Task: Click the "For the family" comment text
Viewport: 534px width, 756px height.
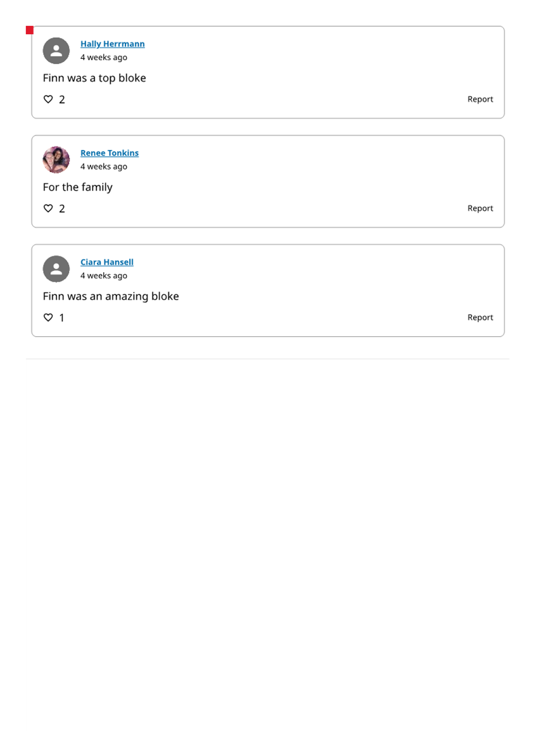Action: click(x=78, y=187)
